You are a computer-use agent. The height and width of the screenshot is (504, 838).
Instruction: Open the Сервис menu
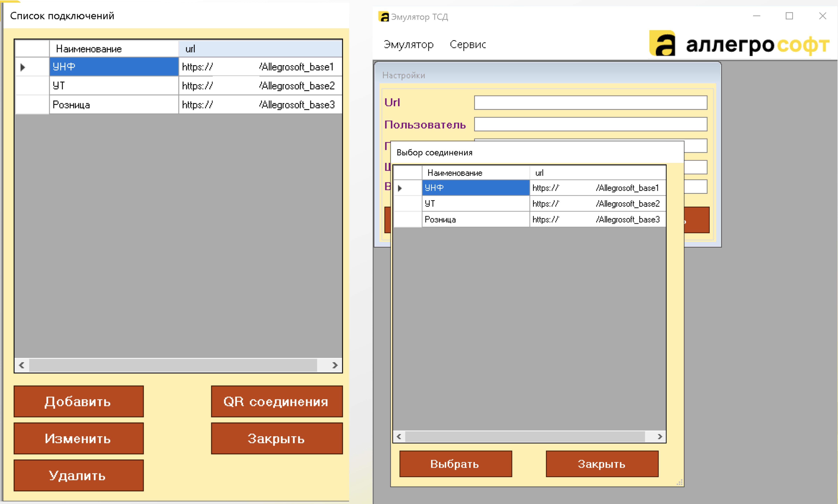(468, 44)
